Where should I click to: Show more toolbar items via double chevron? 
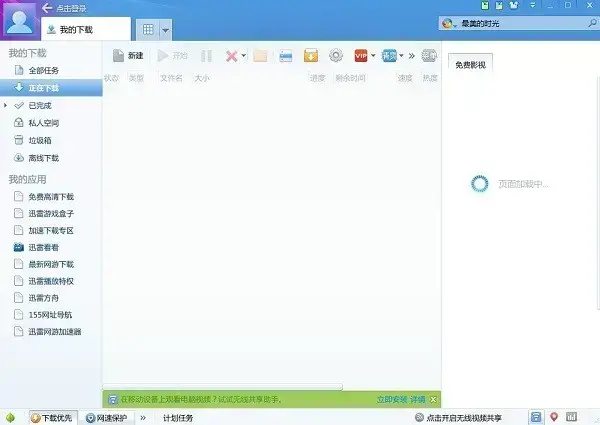[x=412, y=56]
